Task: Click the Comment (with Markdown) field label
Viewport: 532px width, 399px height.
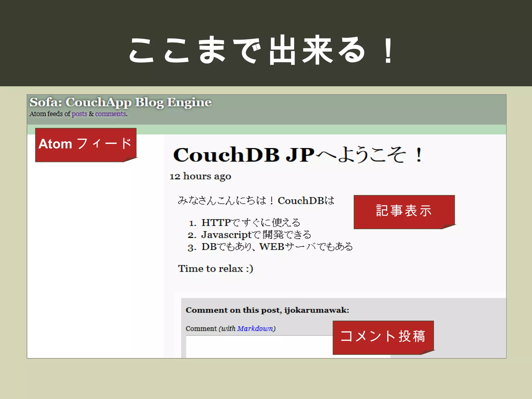Action: coord(231,329)
